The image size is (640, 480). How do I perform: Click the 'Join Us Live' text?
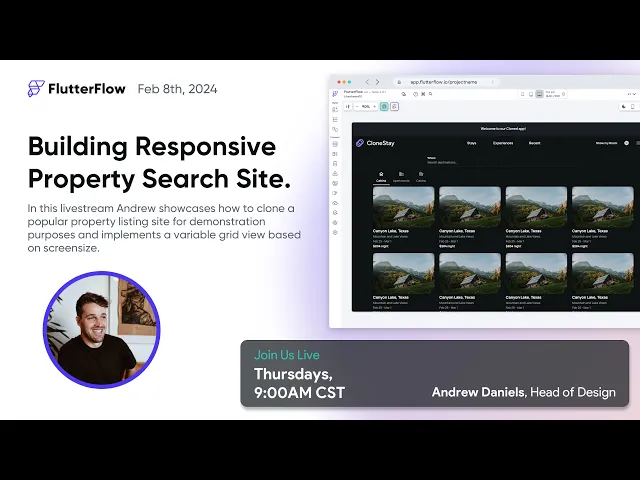(287, 355)
